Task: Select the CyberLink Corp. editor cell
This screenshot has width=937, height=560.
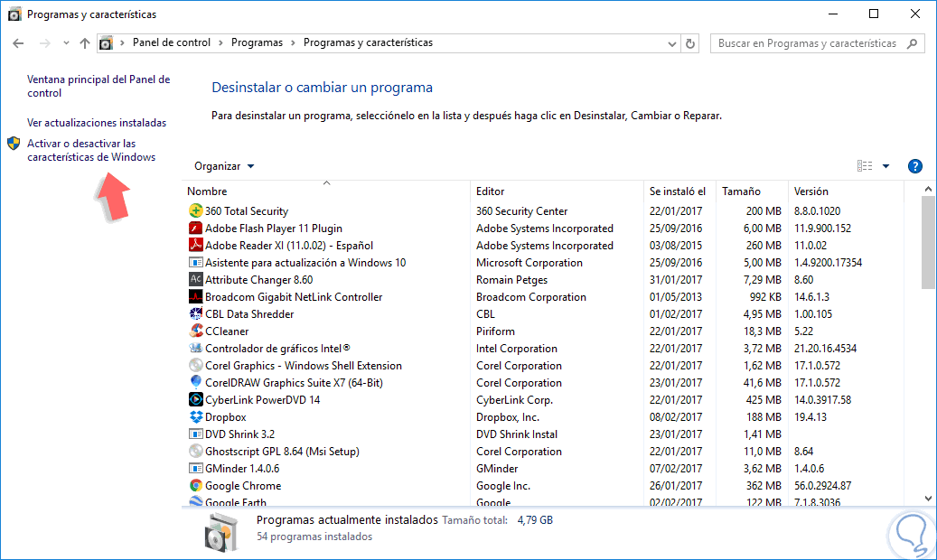Action: [514, 400]
